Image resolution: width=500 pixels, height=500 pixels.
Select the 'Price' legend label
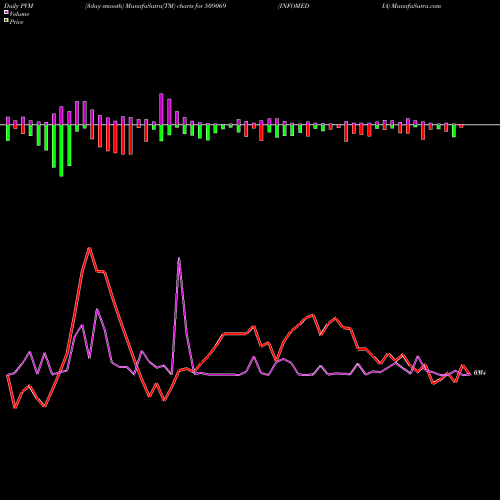tap(16, 22)
